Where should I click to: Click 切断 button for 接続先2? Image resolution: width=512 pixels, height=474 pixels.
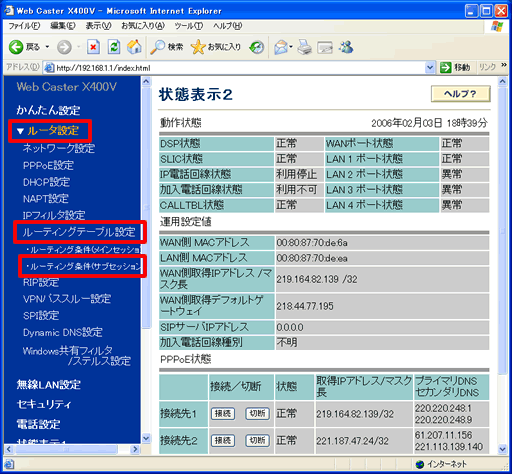258,441
